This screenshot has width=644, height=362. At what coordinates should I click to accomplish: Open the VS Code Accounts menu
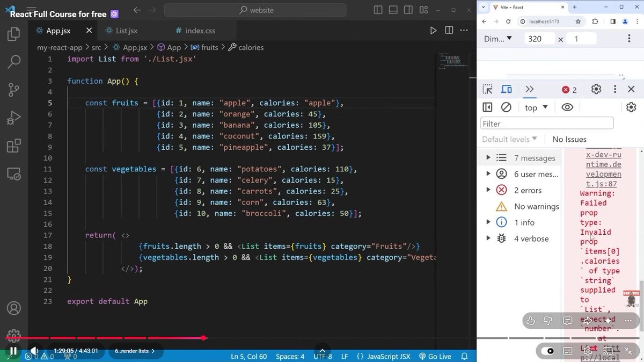tap(14, 308)
